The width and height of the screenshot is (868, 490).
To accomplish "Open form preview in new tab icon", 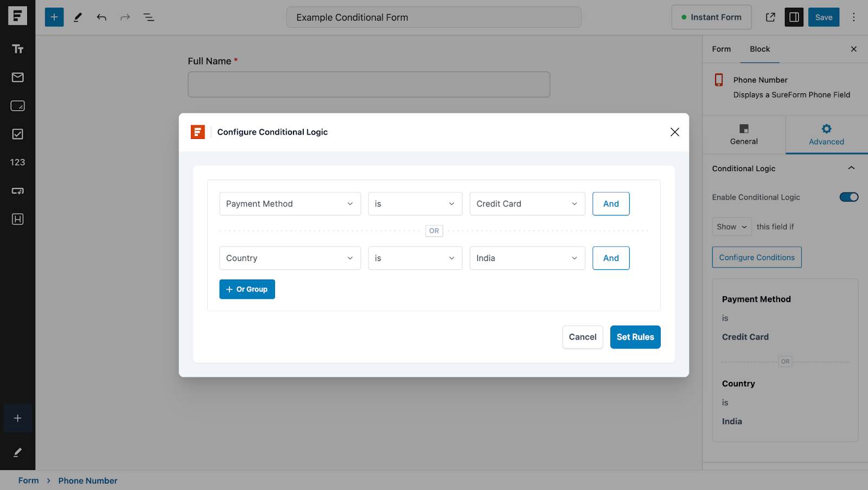I will point(770,17).
